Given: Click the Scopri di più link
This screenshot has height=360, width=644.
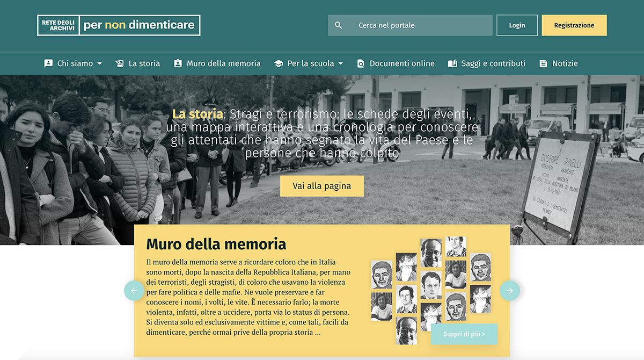Looking at the screenshot, I should click(464, 334).
